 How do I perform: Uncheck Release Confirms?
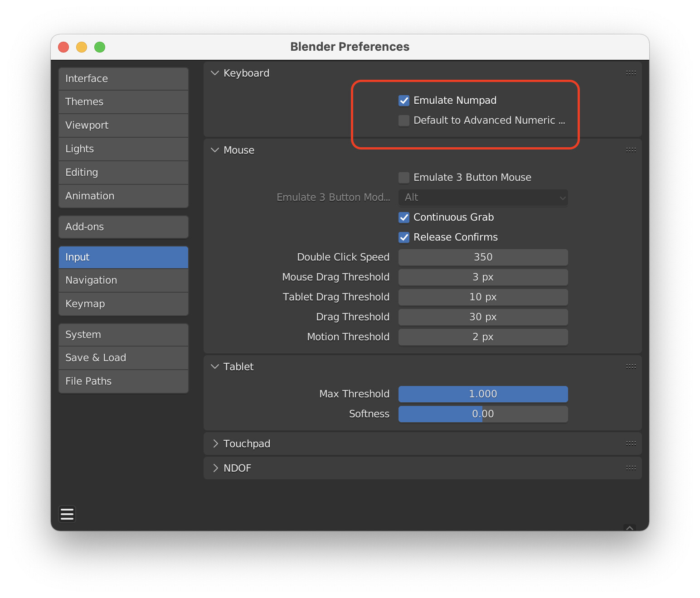pos(404,237)
